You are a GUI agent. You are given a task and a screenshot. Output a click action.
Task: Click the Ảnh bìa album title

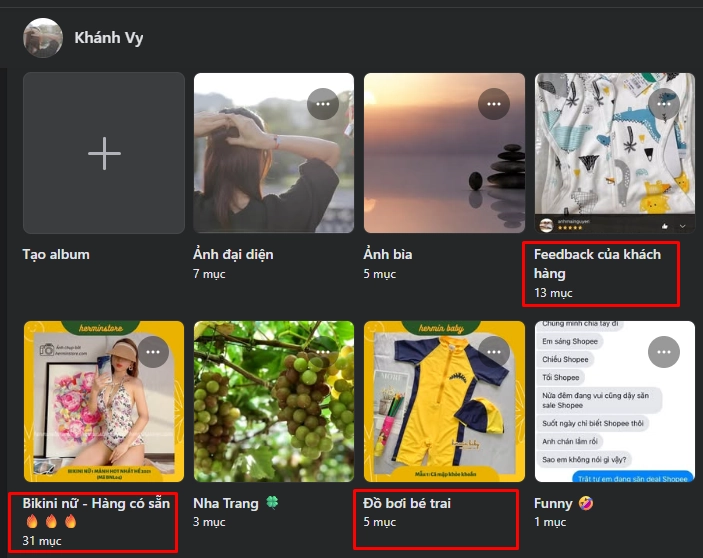(388, 255)
